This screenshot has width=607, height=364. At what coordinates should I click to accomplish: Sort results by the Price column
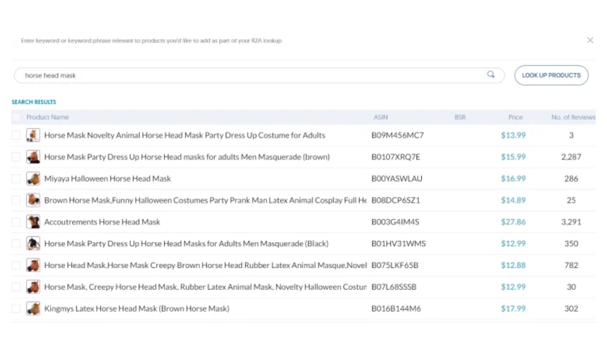[515, 117]
